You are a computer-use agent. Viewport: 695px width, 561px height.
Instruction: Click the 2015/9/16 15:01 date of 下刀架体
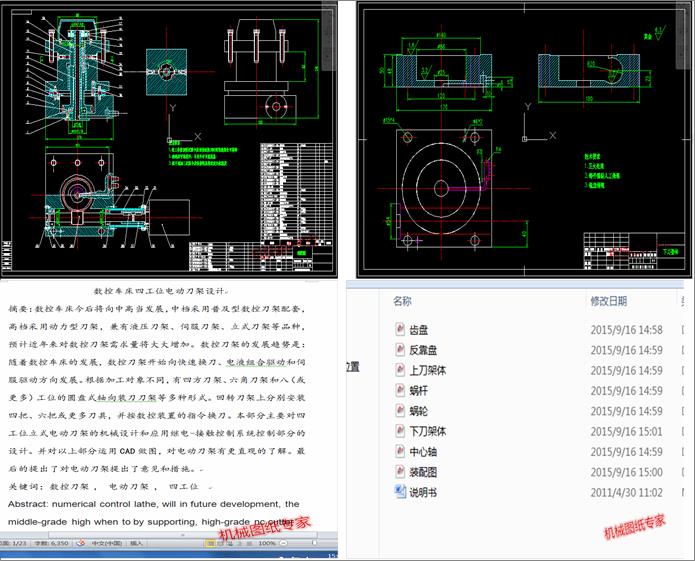pyautogui.click(x=626, y=432)
